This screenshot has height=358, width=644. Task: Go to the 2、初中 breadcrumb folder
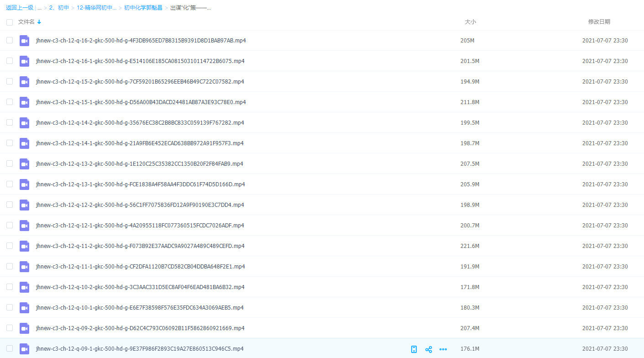pos(59,8)
